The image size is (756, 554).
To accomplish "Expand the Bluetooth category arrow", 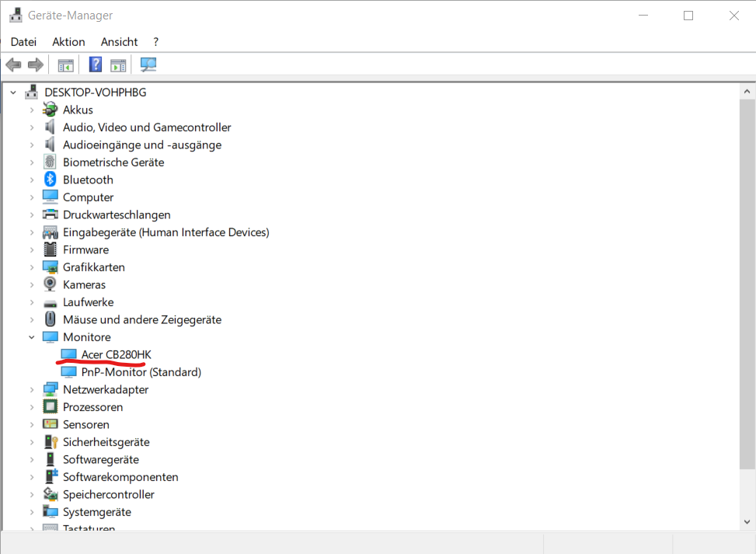I will [x=32, y=179].
